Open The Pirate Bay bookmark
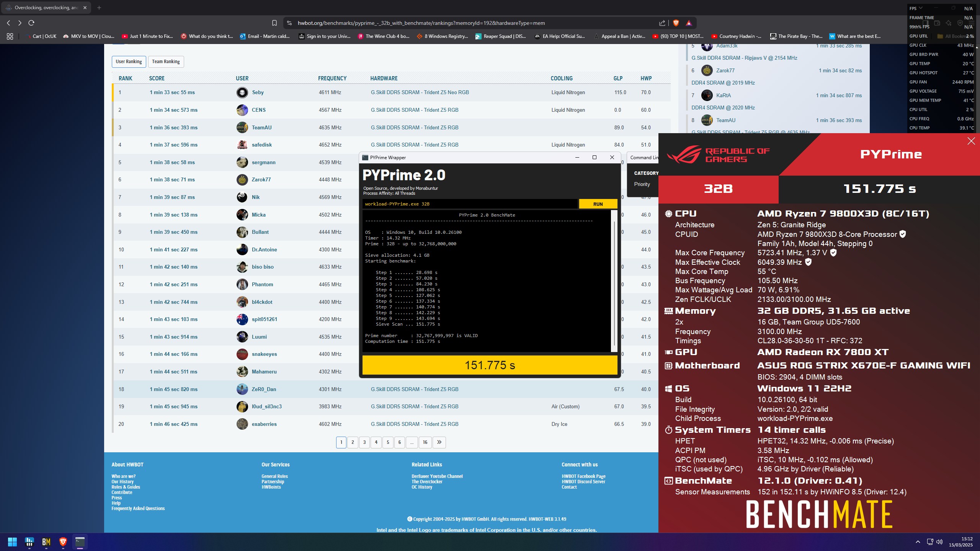The height and width of the screenshot is (551, 980). [x=796, y=36]
